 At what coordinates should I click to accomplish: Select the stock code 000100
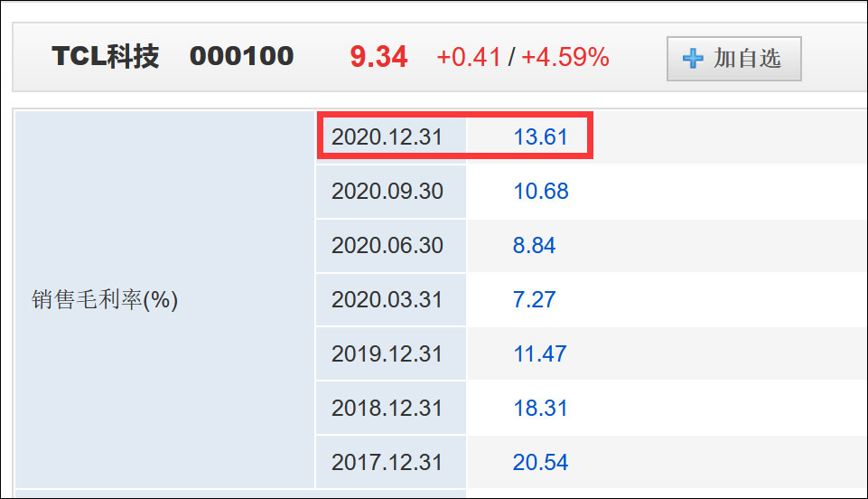[241, 56]
